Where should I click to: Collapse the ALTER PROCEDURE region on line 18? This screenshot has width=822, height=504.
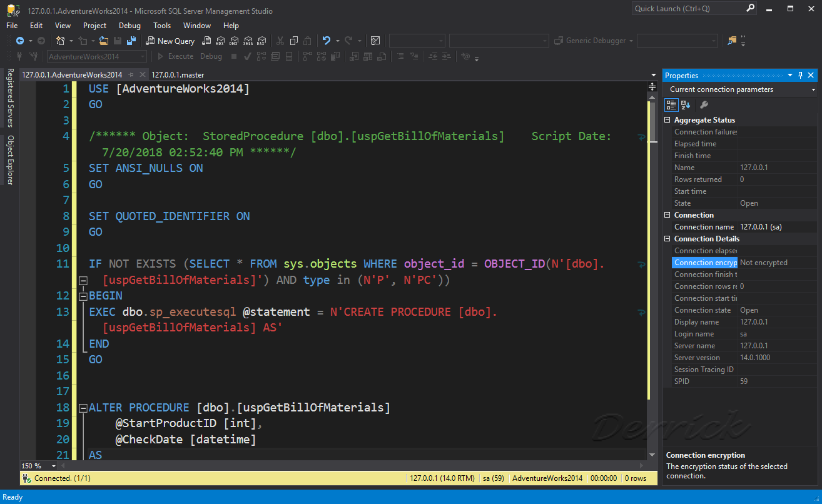83,407
